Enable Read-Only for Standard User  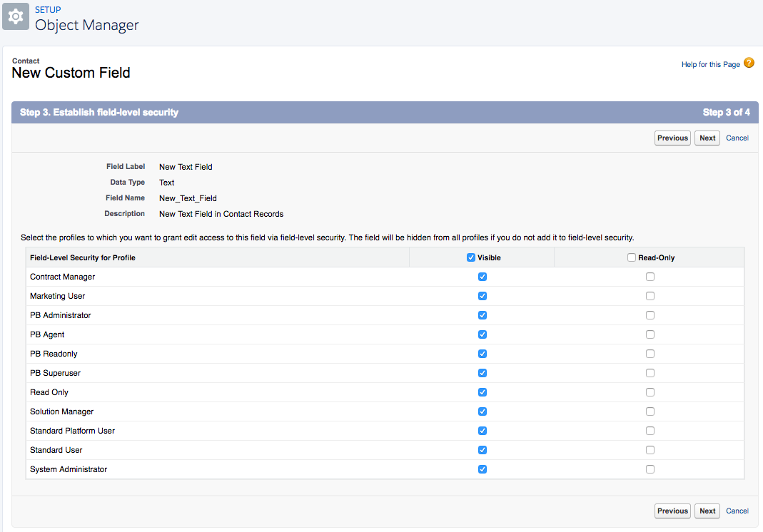click(650, 449)
